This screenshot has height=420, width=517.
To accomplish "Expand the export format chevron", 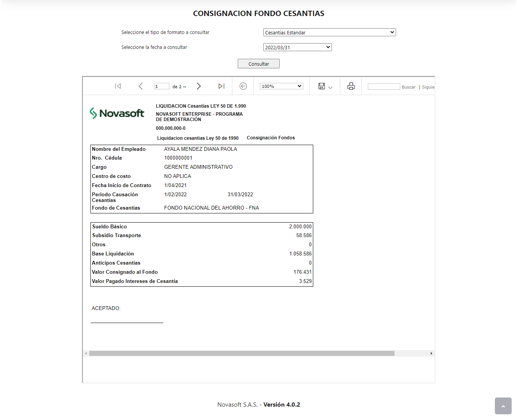I will click(330, 87).
